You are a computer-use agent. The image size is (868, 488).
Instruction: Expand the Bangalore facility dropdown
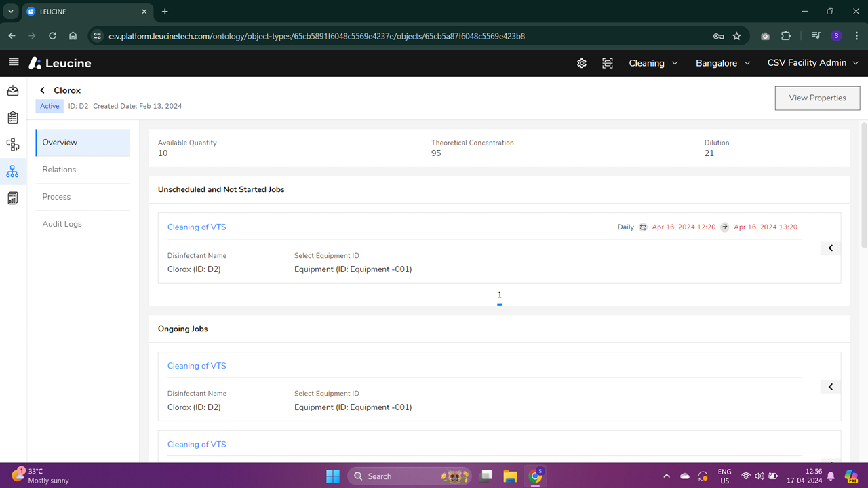point(723,63)
